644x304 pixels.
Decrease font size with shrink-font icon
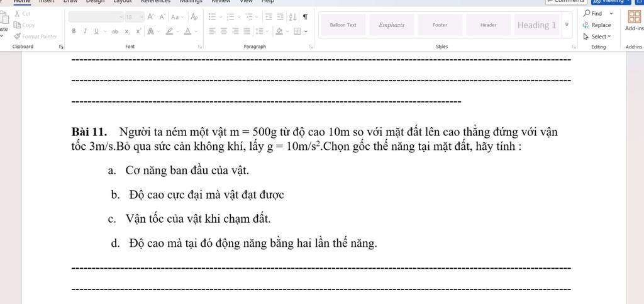point(162,17)
